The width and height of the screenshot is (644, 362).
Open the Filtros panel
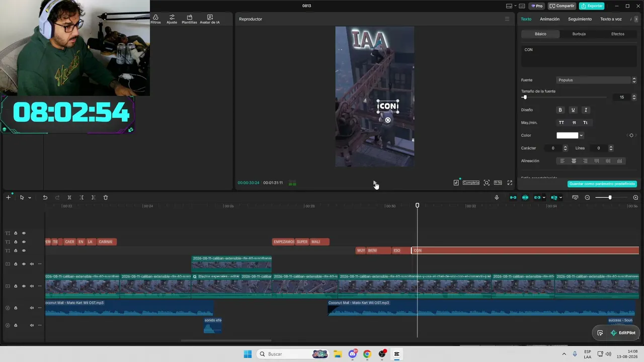click(x=155, y=19)
